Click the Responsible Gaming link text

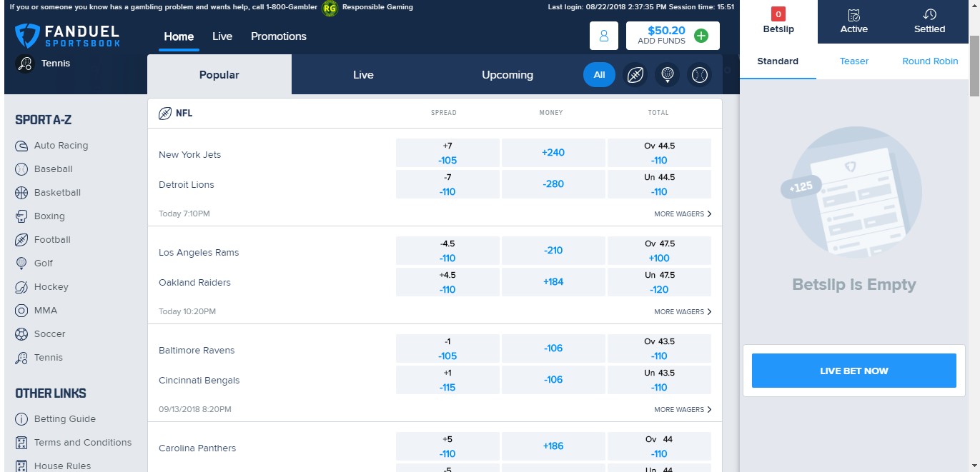click(x=377, y=7)
